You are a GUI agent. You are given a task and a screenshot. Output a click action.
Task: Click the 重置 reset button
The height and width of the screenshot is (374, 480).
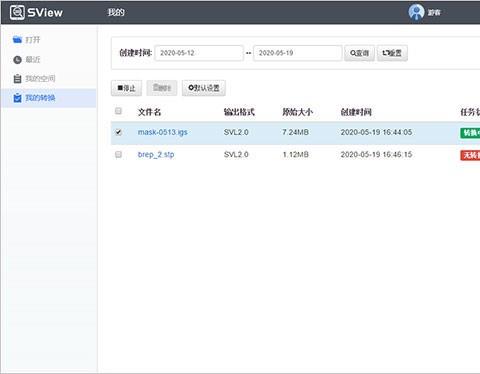pyautogui.click(x=392, y=53)
